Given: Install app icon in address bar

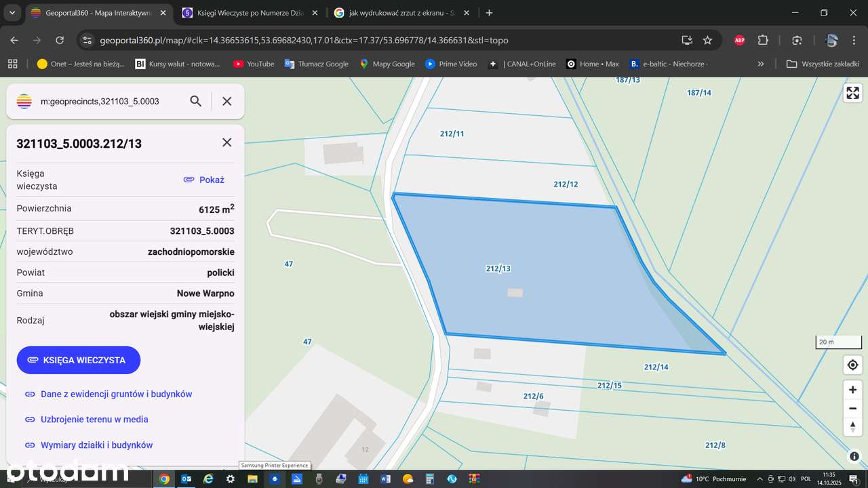Looking at the screenshot, I should click(687, 41).
